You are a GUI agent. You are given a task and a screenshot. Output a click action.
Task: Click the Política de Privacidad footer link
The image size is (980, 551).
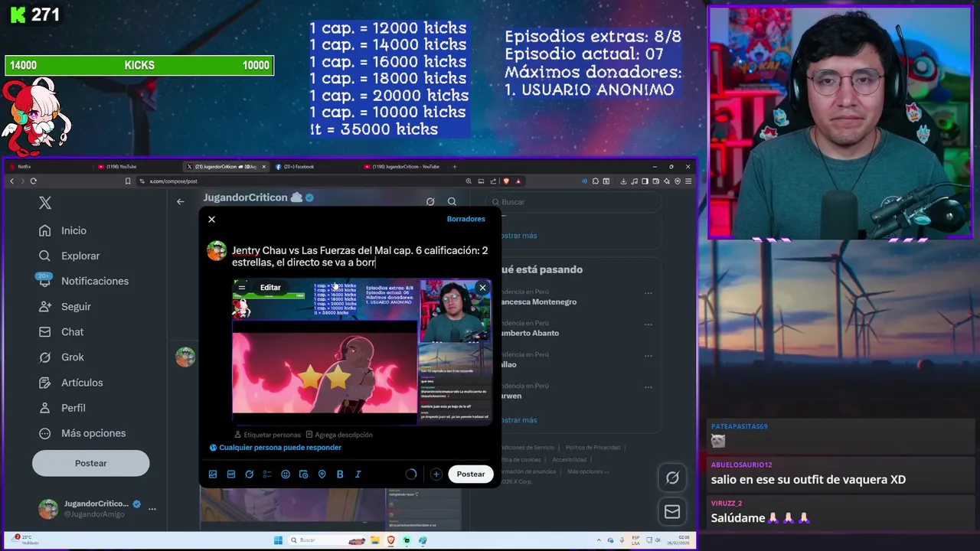pos(593,448)
